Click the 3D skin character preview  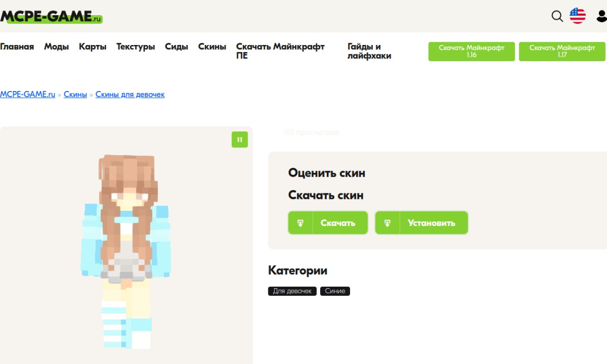127,251
